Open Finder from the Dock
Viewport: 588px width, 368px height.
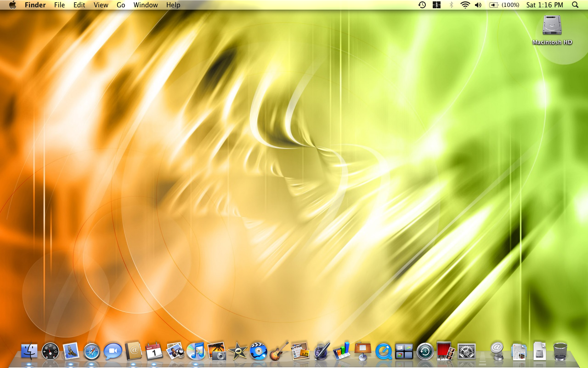29,352
